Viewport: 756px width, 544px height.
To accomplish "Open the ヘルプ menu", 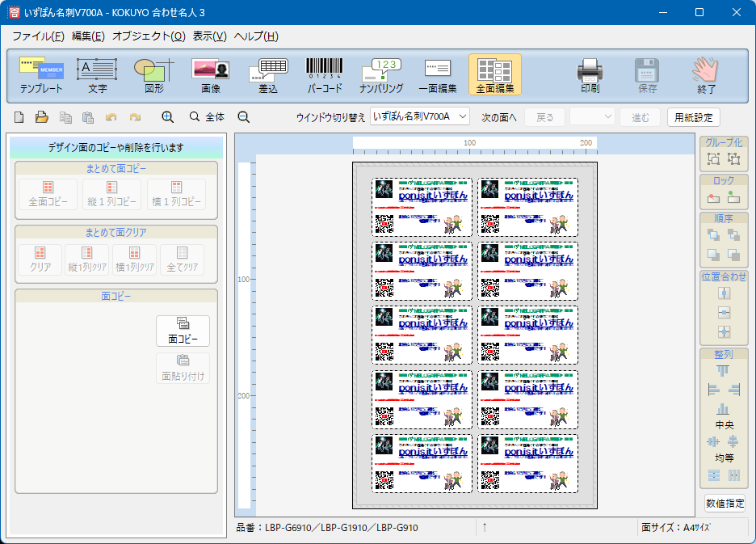I will pyautogui.click(x=256, y=36).
